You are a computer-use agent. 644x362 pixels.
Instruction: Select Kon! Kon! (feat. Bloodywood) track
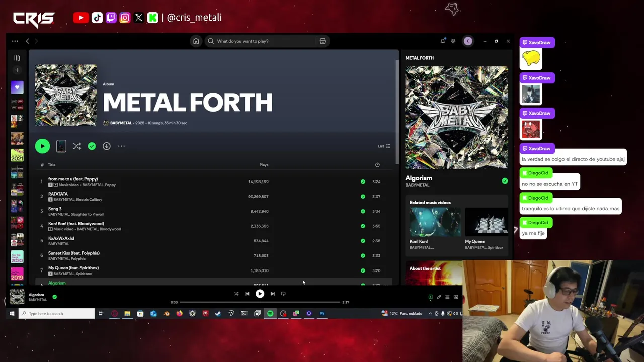(214, 226)
